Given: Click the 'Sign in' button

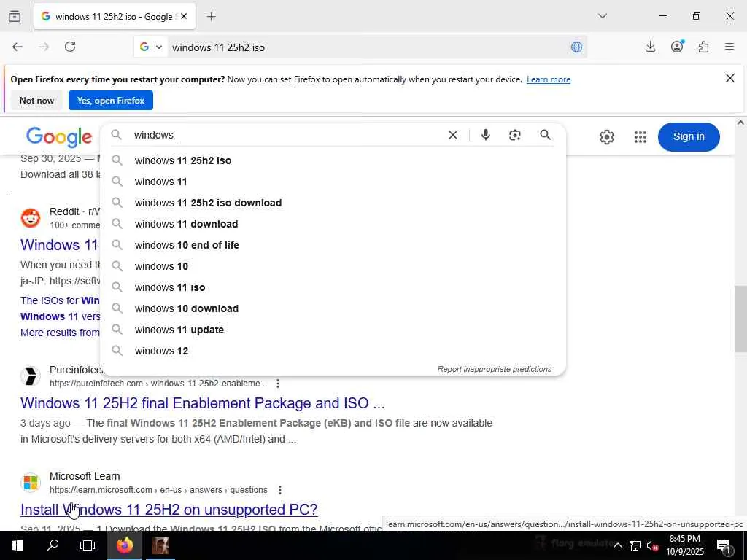Looking at the screenshot, I should (689, 136).
